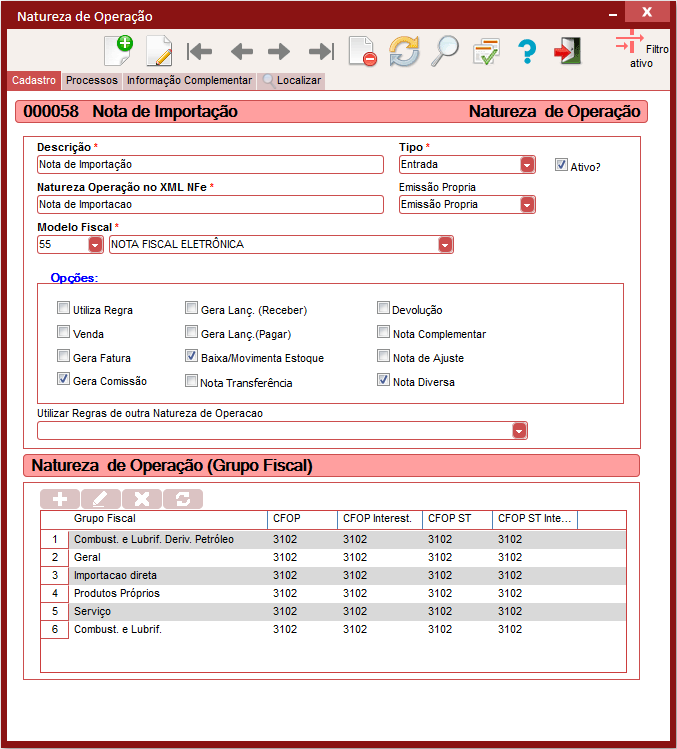Viewport: 677px width, 749px height.
Task: Expand the Emissão Propria dropdown
Action: click(x=527, y=205)
